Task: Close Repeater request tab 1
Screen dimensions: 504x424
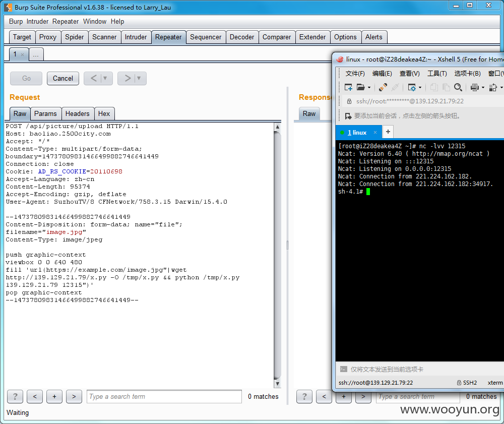Action: click(x=22, y=54)
